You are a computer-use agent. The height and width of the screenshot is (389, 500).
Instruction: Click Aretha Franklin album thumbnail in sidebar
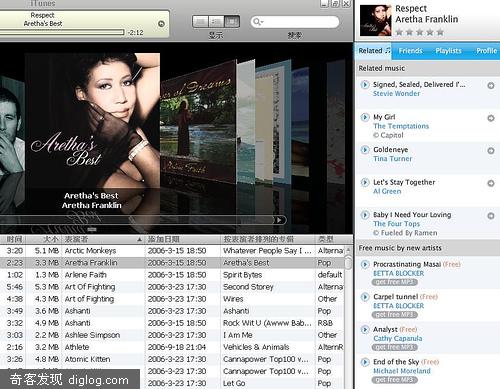pyautogui.click(x=375, y=20)
